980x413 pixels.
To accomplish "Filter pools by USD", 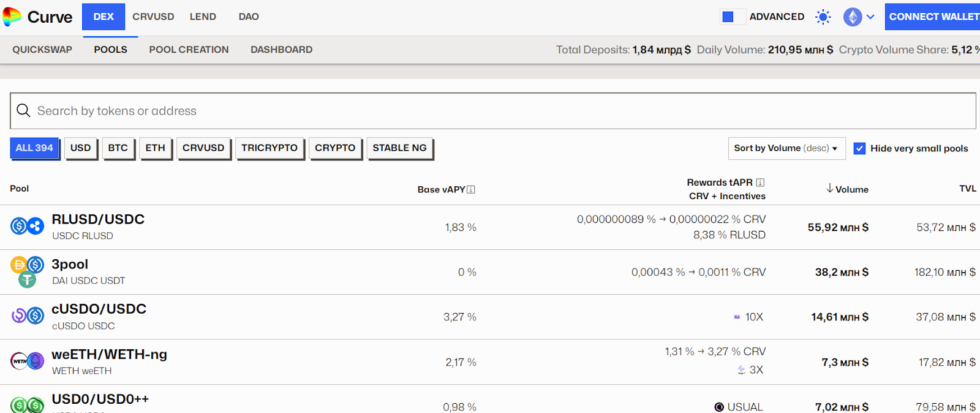I will click(80, 148).
